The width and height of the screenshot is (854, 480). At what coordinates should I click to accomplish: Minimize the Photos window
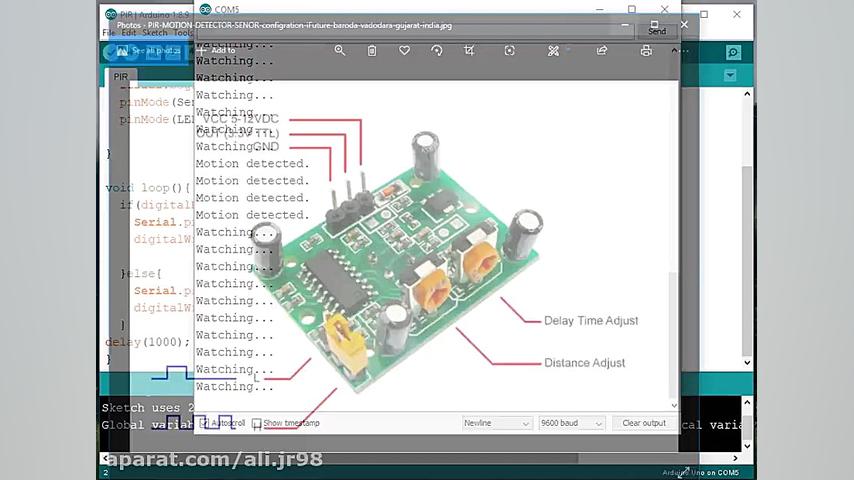click(625, 25)
